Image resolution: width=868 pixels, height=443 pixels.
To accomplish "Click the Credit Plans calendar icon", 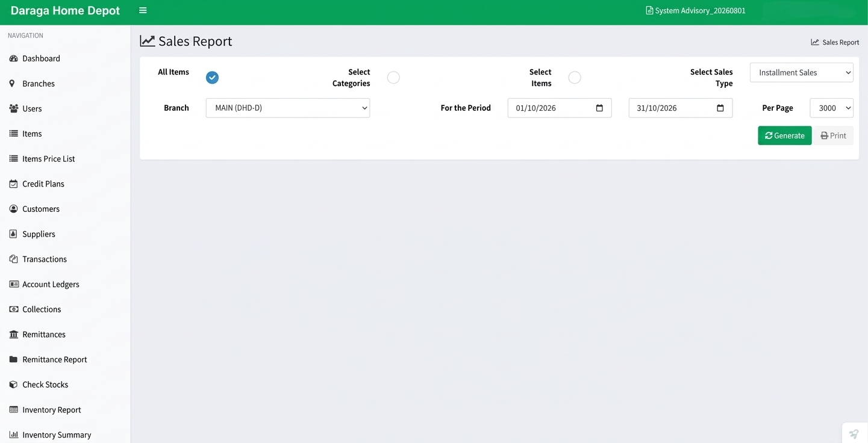I will [x=13, y=184].
